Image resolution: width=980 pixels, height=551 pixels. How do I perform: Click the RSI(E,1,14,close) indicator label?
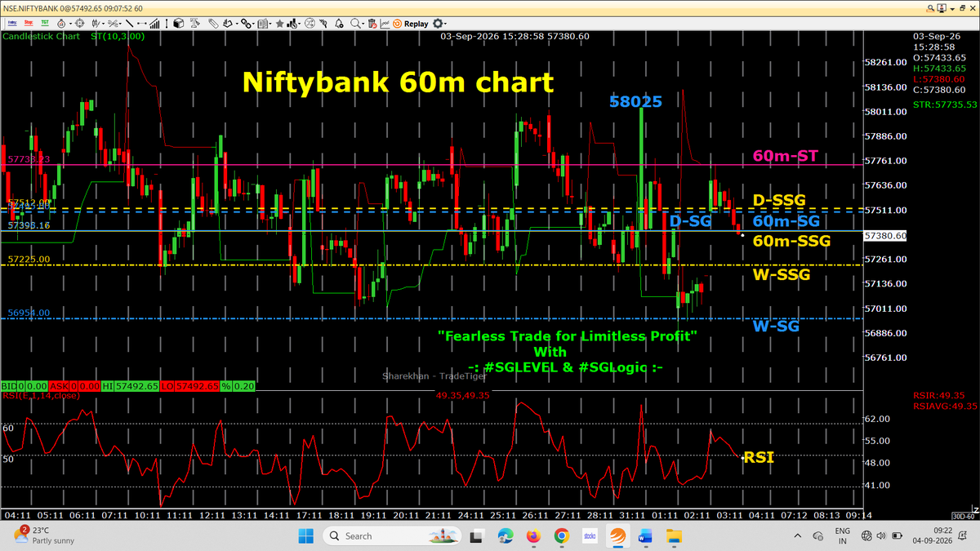click(41, 395)
